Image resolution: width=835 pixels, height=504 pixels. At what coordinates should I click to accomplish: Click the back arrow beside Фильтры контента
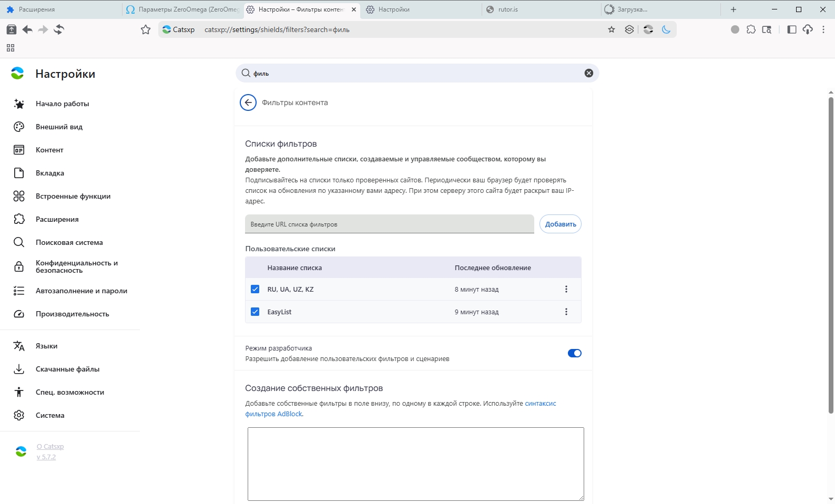248,102
